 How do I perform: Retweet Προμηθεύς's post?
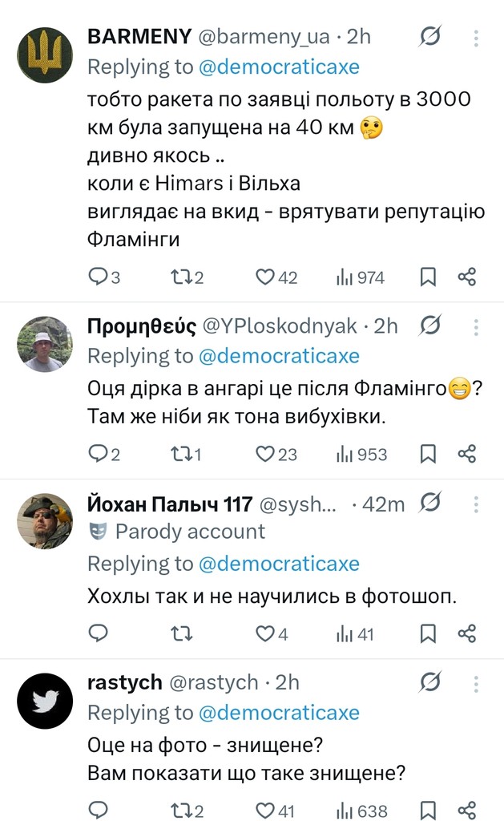tap(183, 453)
